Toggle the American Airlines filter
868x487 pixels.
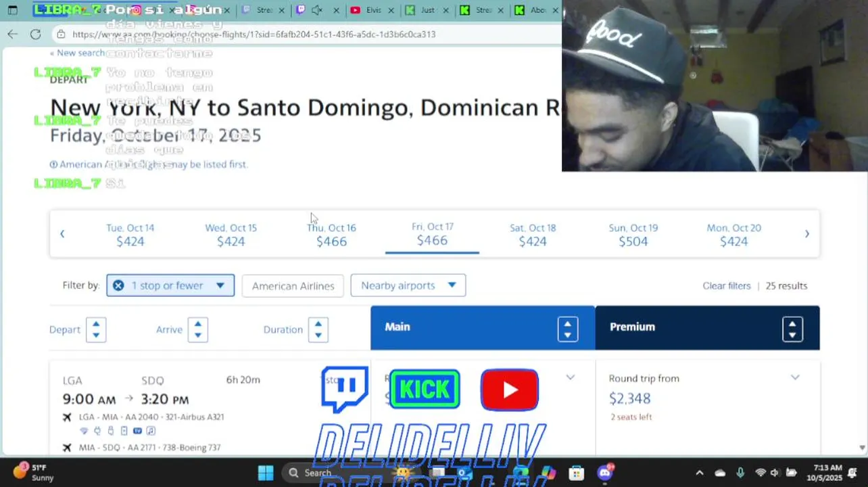pyautogui.click(x=293, y=285)
